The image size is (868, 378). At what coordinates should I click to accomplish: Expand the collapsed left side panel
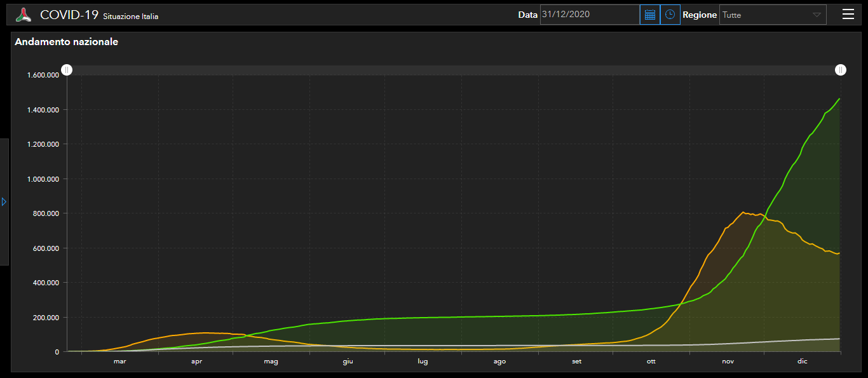4,201
